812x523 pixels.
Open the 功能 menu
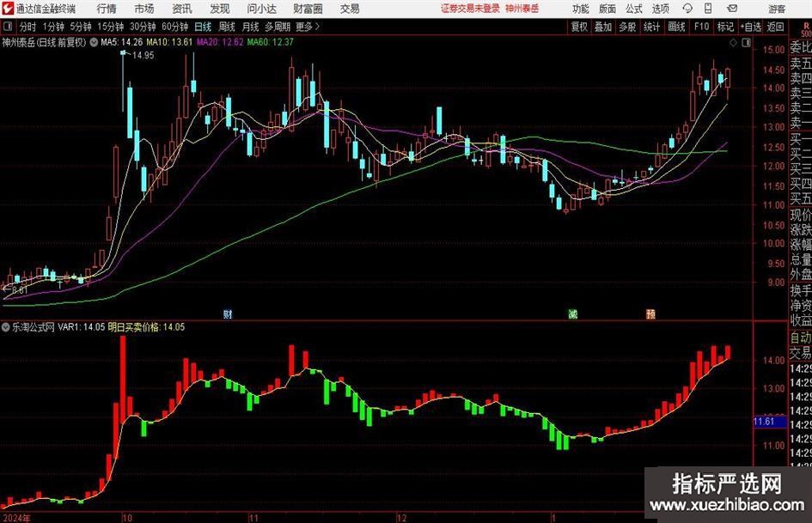pyautogui.click(x=581, y=9)
